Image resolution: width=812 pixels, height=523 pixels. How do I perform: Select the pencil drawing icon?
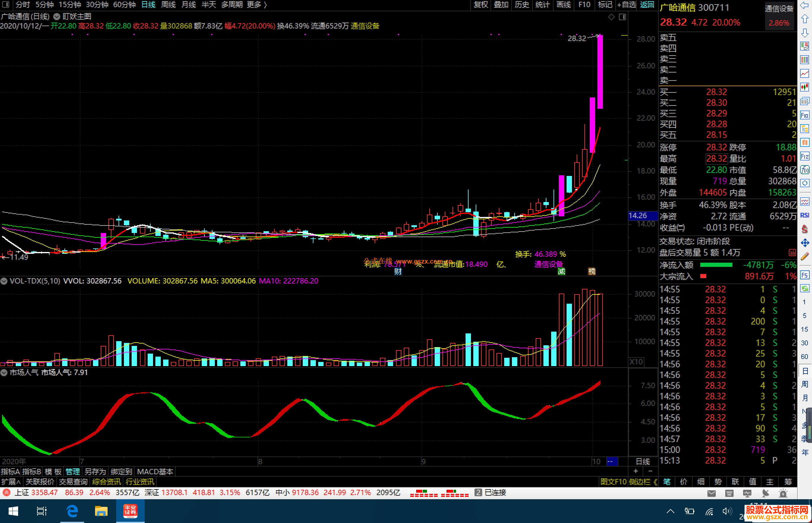coord(805,256)
